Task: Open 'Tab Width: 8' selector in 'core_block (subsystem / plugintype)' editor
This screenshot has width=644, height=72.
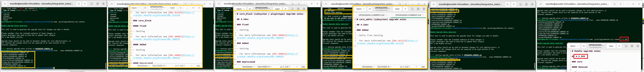Action: pos(265,67)
